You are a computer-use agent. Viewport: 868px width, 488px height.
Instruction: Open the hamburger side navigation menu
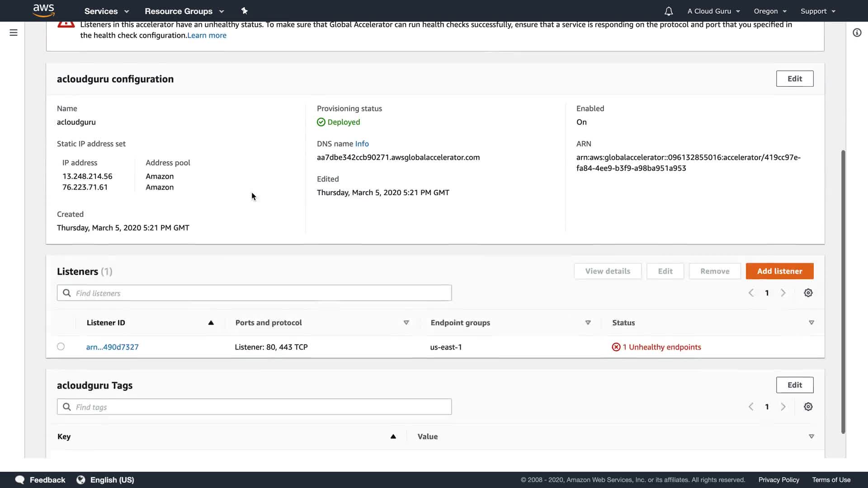[14, 33]
